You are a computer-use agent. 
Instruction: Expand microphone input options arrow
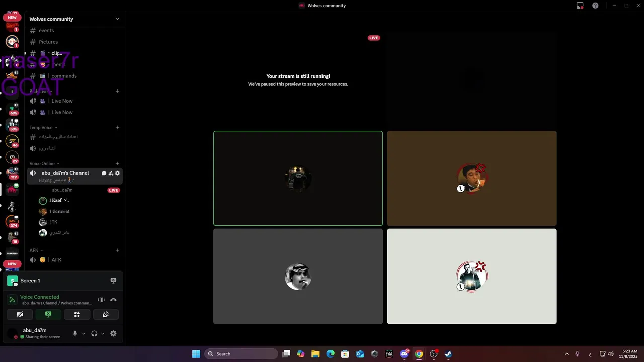84,333
